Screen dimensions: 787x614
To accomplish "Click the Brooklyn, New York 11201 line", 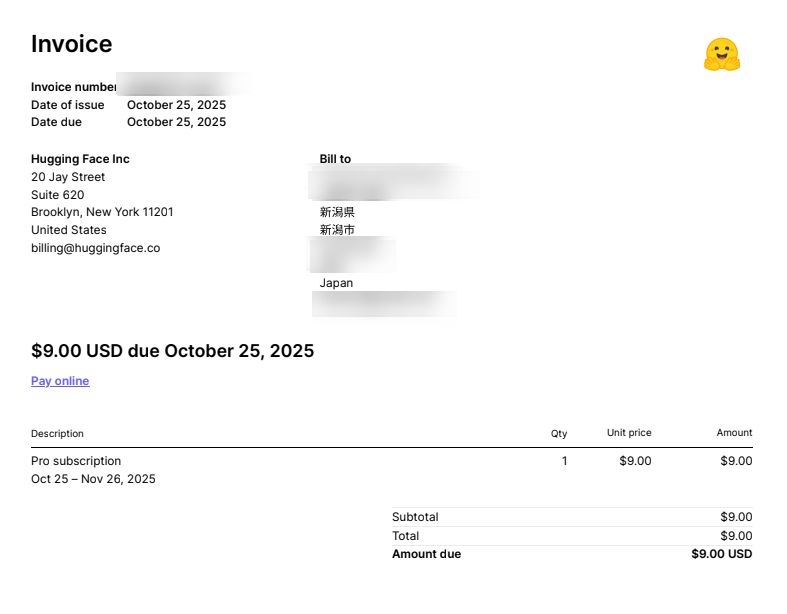I will tap(102, 212).
